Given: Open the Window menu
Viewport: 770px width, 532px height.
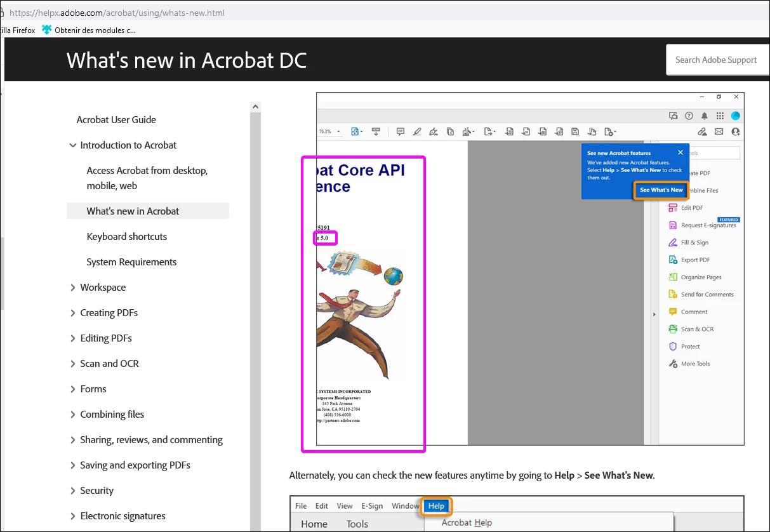Looking at the screenshot, I should [406, 506].
